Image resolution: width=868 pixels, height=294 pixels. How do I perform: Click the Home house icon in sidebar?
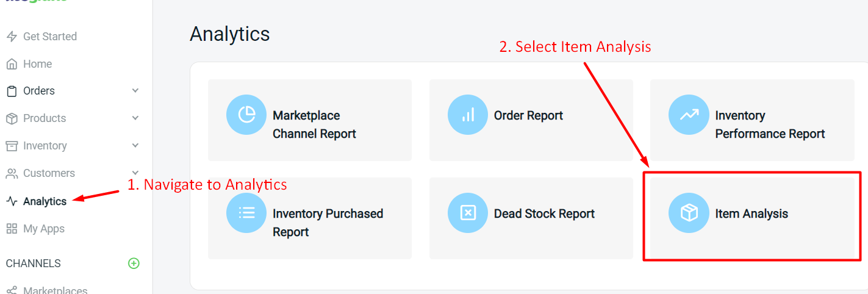(12, 64)
